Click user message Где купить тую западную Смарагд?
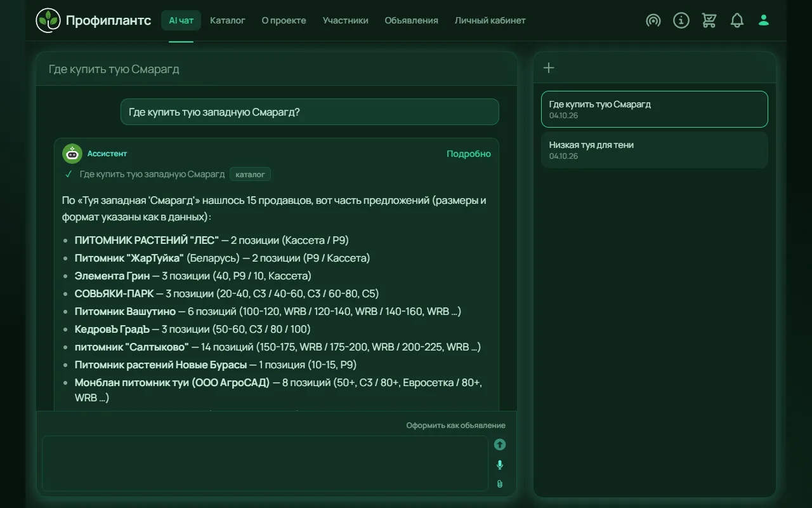Viewport: 812px width, 508px height. click(310, 112)
